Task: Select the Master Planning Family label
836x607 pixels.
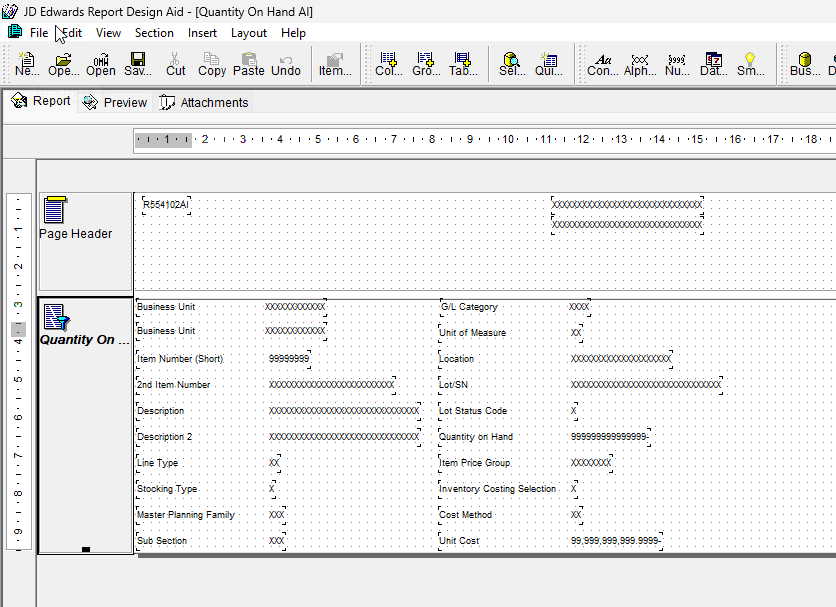Action: [x=186, y=515]
